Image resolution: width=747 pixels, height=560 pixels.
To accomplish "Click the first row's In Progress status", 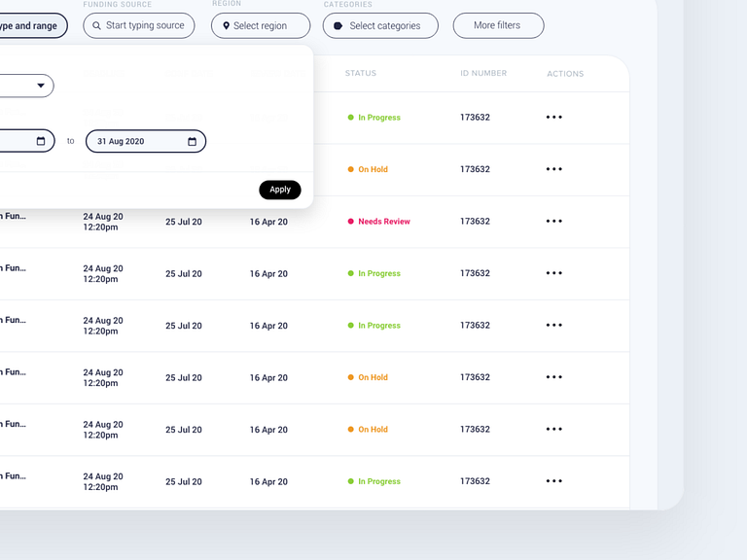I will click(379, 118).
